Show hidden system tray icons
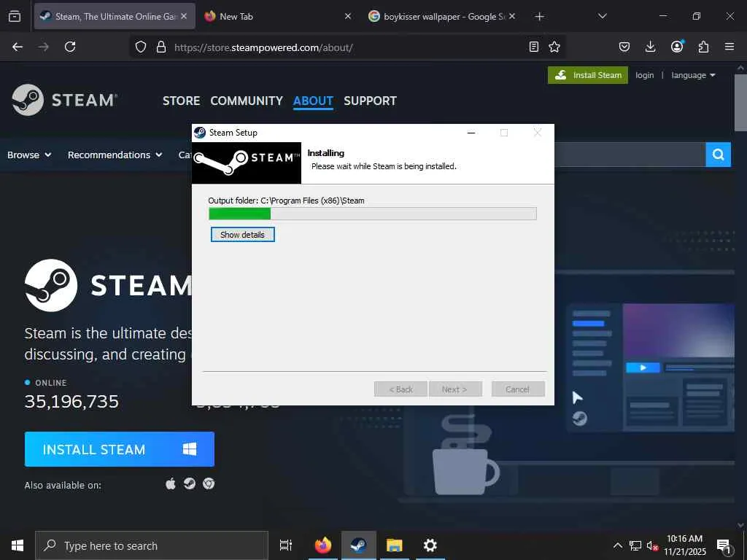 click(617, 545)
